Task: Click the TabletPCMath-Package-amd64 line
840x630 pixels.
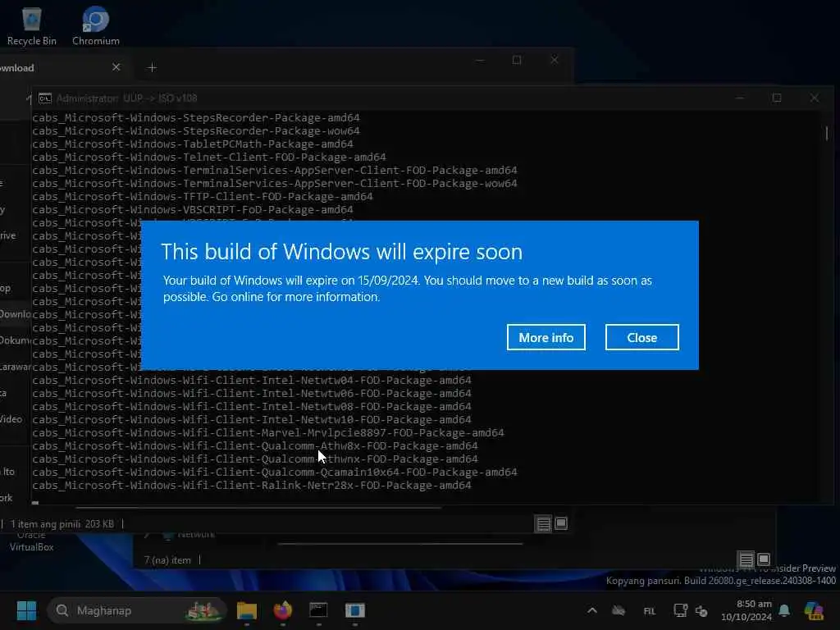Action: click(192, 144)
